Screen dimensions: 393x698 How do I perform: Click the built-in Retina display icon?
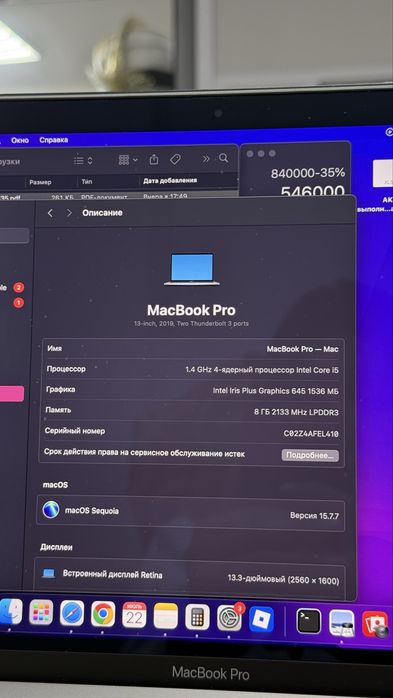pos(49,573)
